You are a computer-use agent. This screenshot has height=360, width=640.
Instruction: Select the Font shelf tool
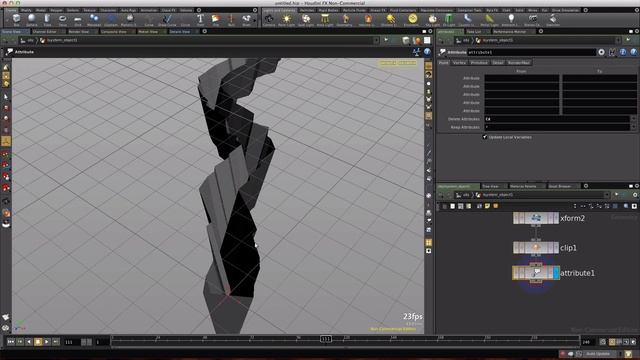(x=200, y=20)
